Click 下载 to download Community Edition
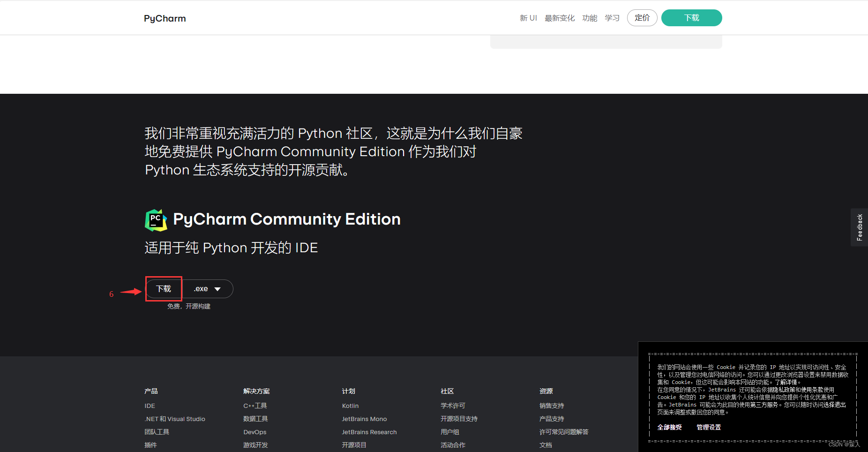 point(163,288)
